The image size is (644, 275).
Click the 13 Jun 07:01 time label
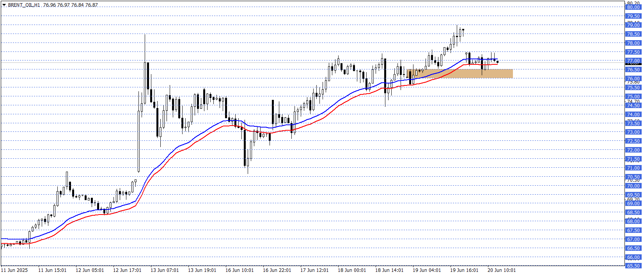165,270
